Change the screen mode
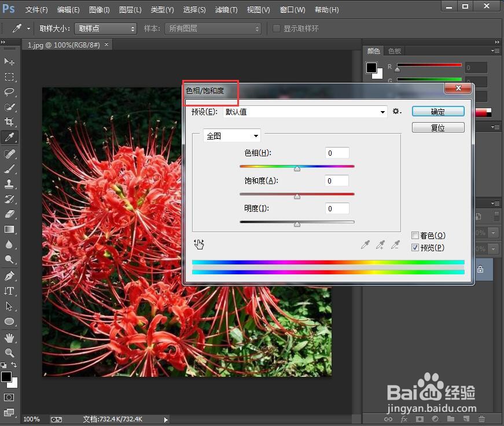 pyautogui.click(x=9, y=412)
